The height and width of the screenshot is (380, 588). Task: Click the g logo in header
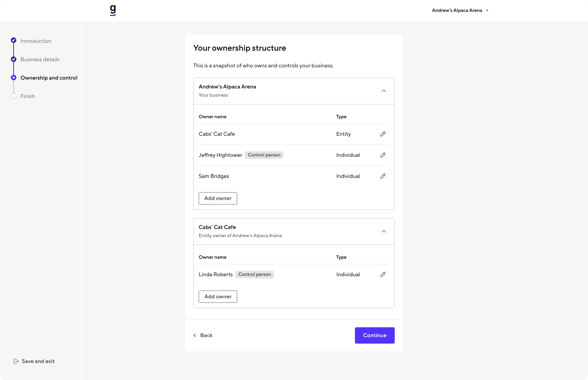click(113, 10)
